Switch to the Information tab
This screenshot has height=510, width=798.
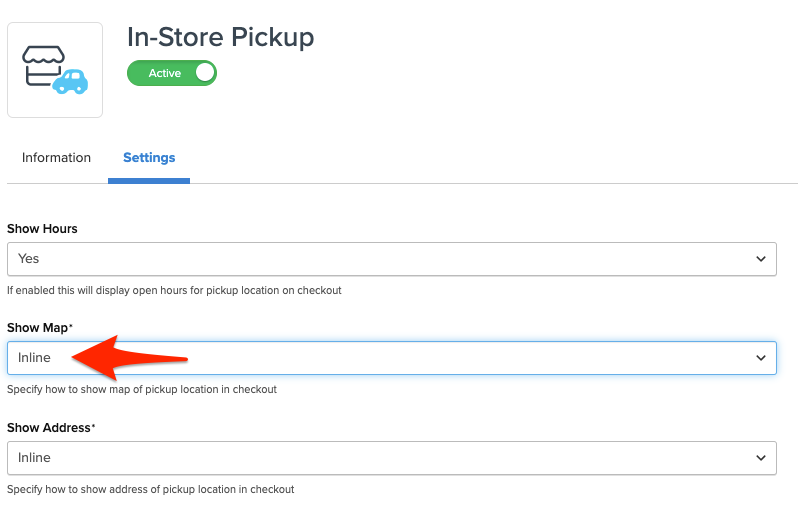[56, 158]
